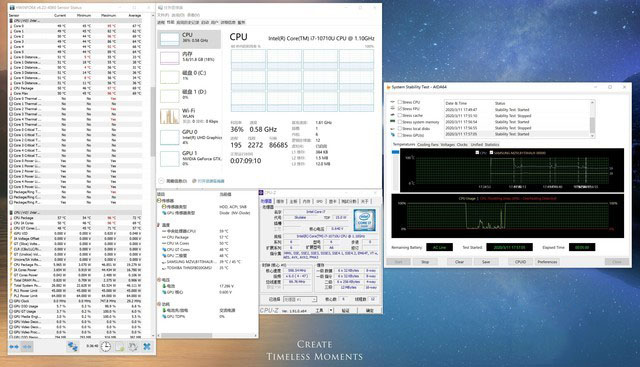
Task: Click HWiNFO logging file icon
Action: coord(120,347)
